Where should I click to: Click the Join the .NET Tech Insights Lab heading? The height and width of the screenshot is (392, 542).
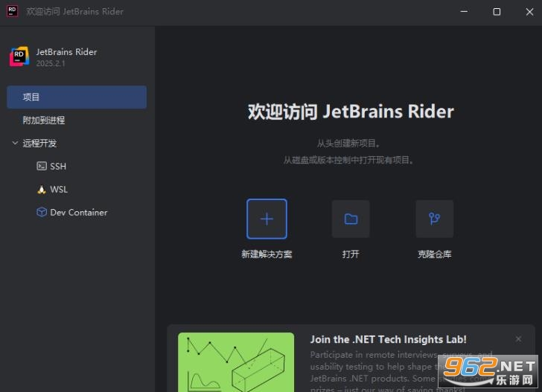point(388,339)
